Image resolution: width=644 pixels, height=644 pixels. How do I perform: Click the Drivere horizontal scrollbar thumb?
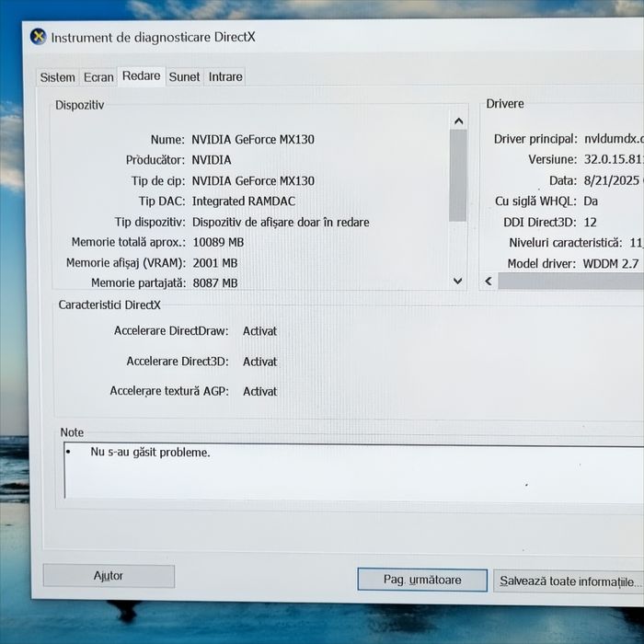(571, 282)
